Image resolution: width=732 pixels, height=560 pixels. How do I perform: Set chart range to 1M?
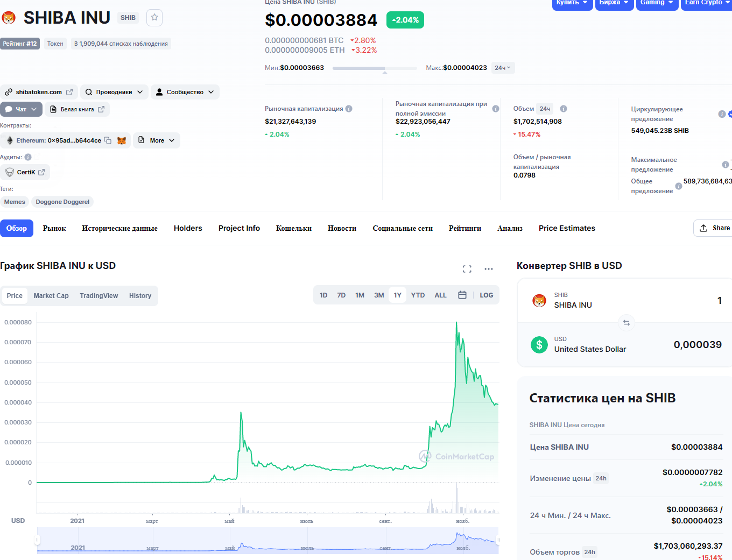360,295
